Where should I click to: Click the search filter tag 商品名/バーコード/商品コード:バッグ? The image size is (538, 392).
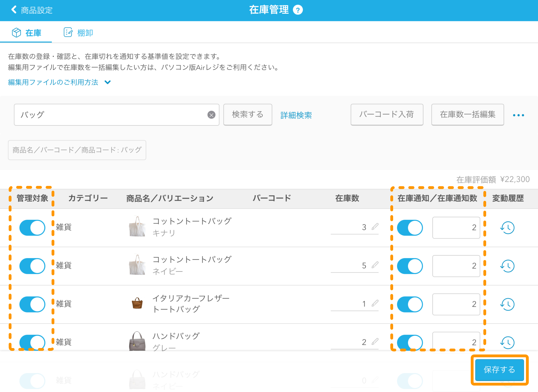(77, 150)
